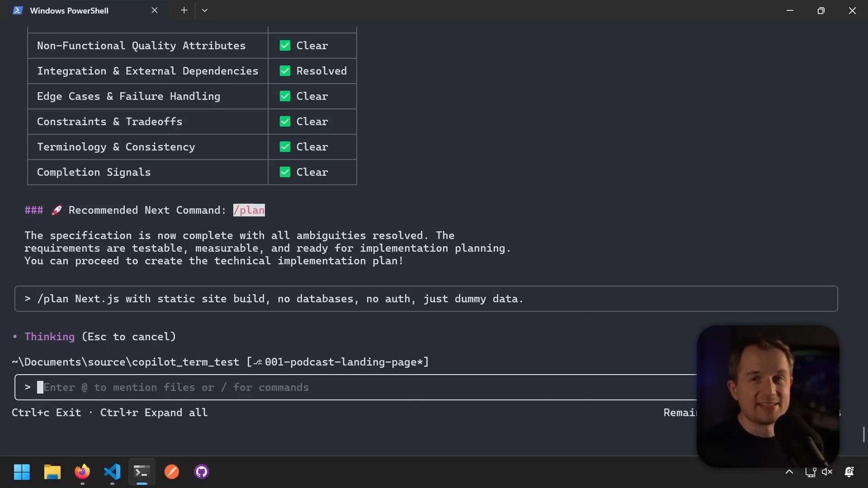868x488 pixels.
Task: Show hidden system tray icons
Action: (789, 472)
